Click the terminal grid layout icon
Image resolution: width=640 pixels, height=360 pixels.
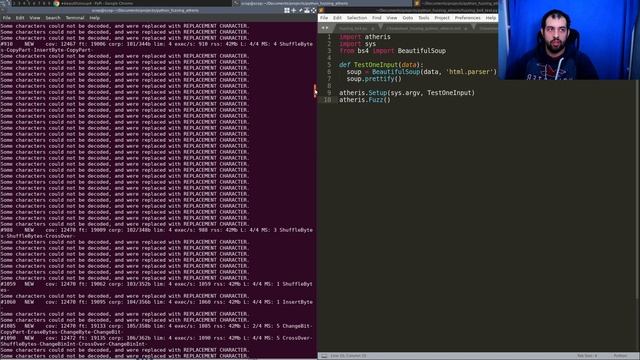coord(287,10)
